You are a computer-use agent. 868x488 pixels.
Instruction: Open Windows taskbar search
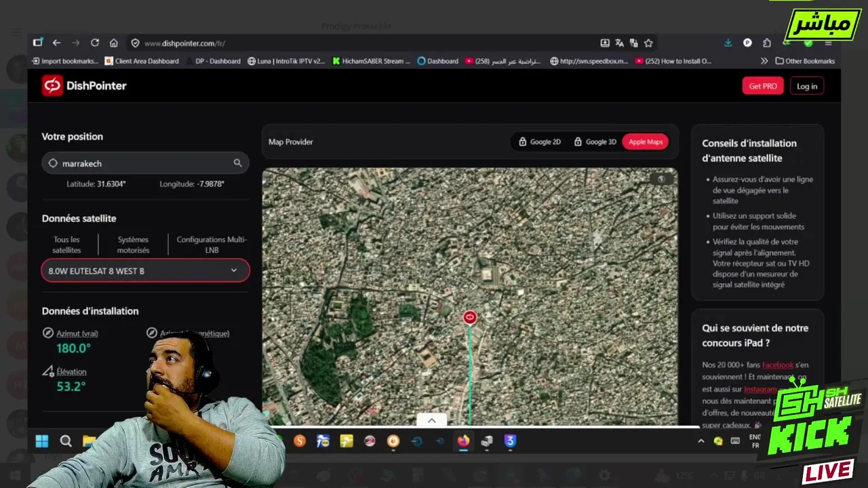(x=66, y=441)
